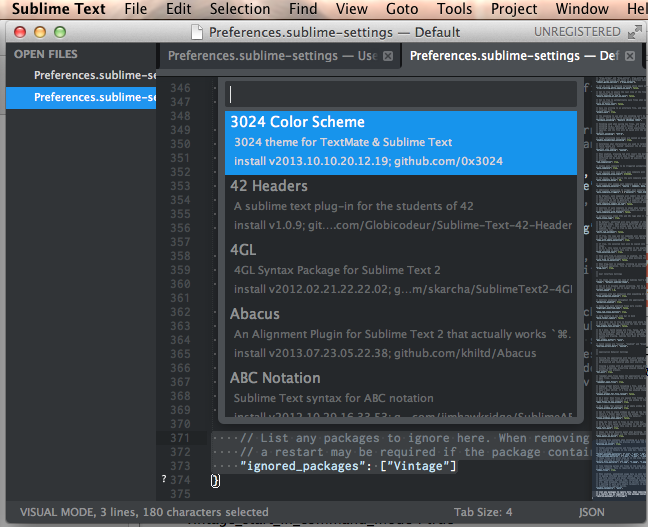Click the '// List any packages to ignore' comment
Image resolution: width=648 pixels, height=527 pixels.
415,438
